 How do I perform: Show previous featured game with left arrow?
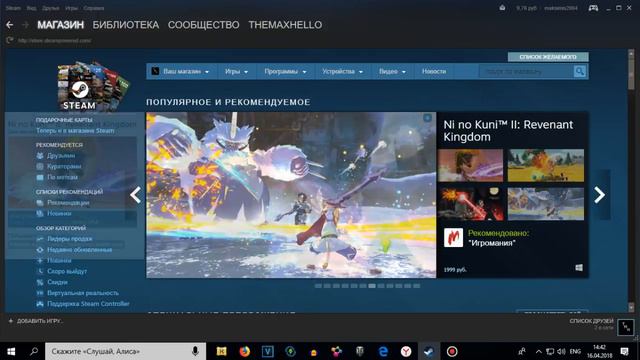136,195
